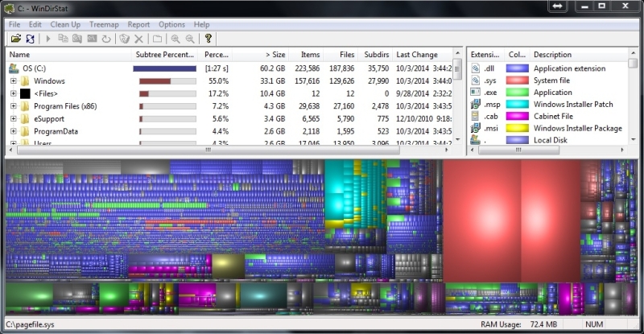The image size is (644, 334).
Task: Click the directory list horizontal scrollbar thumb
Action: [208, 150]
